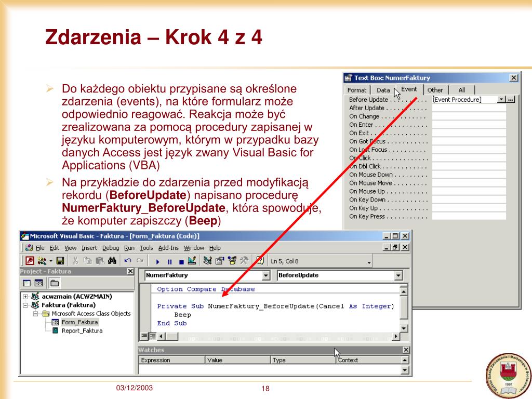Open the Toolbox hammer-and-wrench icon
Screen dimensions: 532x399
(x=244, y=261)
